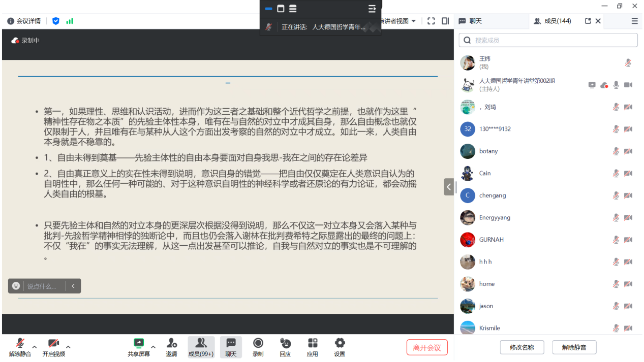Open 设置 settings gear
The height and width of the screenshot is (362, 644).
tap(340, 347)
